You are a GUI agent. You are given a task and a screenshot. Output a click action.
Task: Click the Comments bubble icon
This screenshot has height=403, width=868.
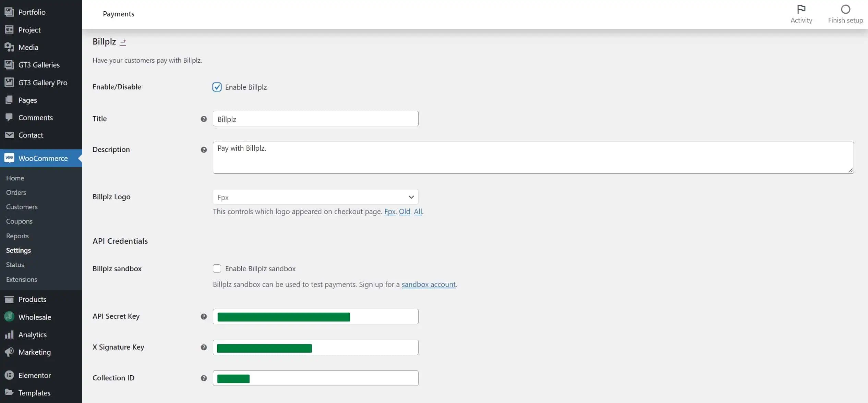point(9,117)
